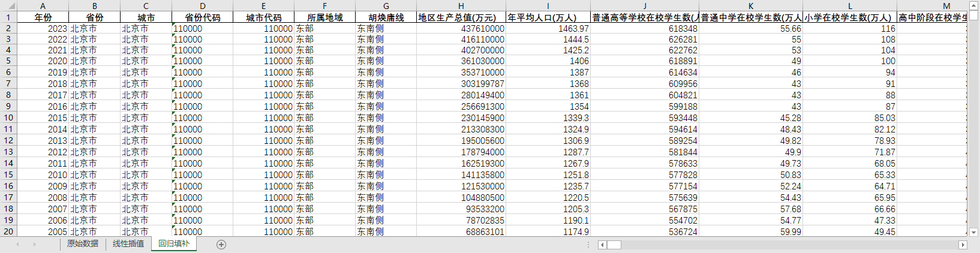The height and width of the screenshot is (253, 980).
Task: Click primary school value 116
Action: [x=850, y=28]
